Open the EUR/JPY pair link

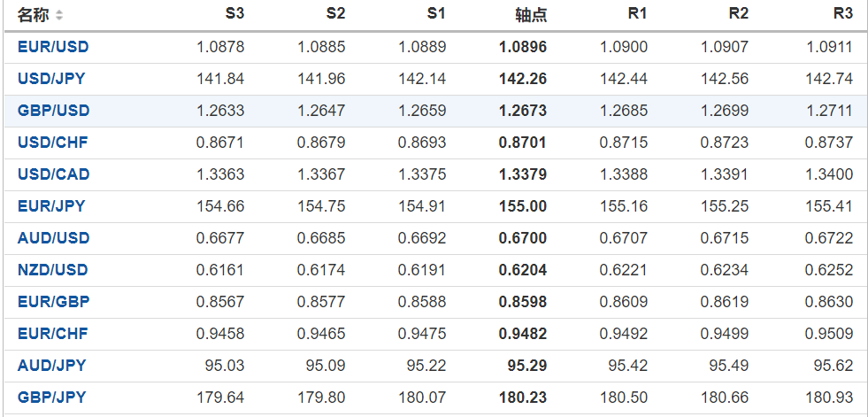tap(51, 206)
